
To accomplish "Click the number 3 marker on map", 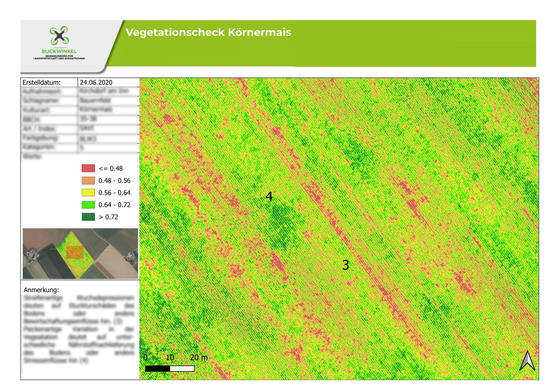I will point(345,265).
